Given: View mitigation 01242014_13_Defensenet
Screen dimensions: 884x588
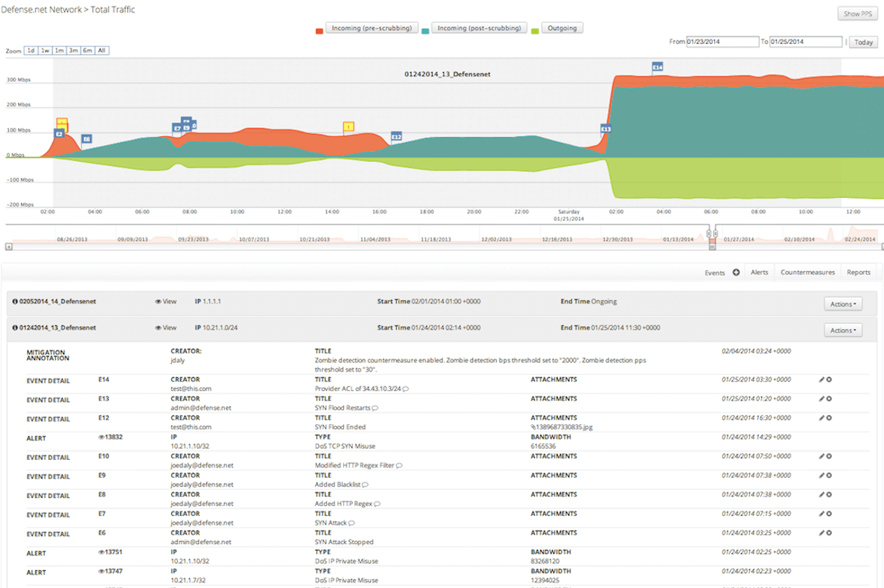Looking at the screenshot, I should [166, 327].
